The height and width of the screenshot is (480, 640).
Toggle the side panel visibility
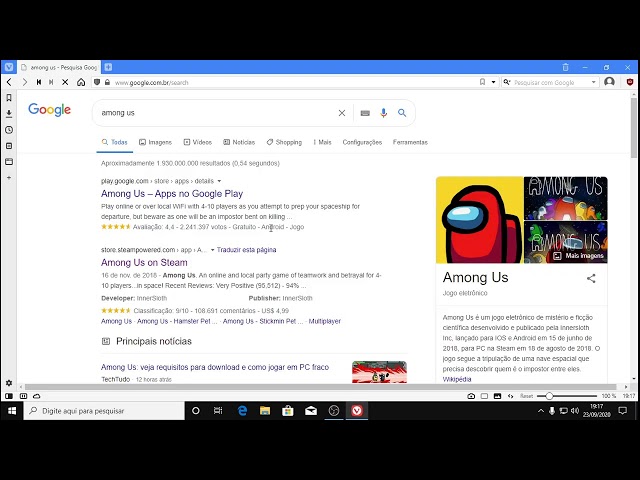click(x=9, y=396)
